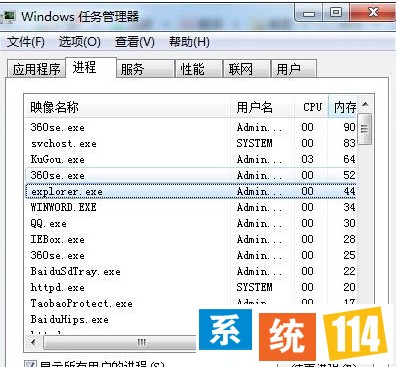Switch to the 服务 tab
396x367 pixels.
[x=145, y=69]
